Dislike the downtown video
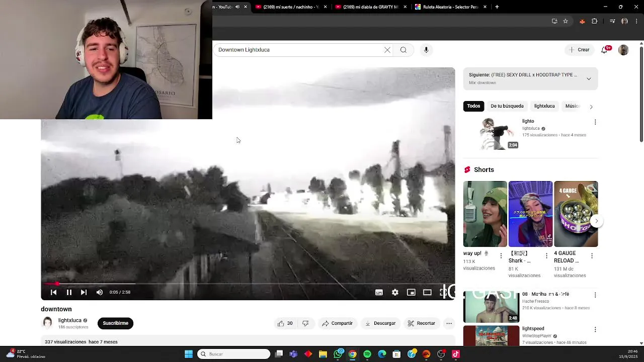This screenshot has height=362, width=644. pyautogui.click(x=305, y=323)
